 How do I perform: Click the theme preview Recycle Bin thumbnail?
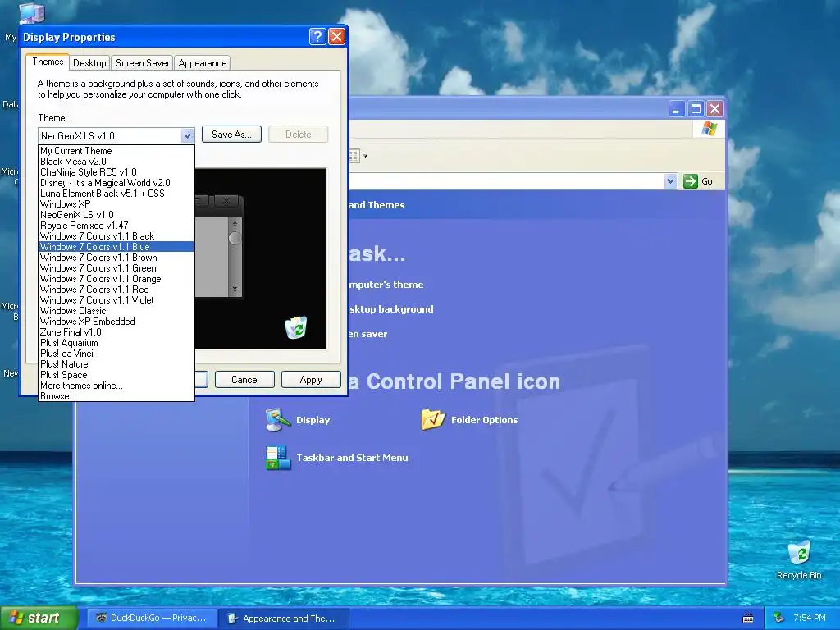click(295, 327)
